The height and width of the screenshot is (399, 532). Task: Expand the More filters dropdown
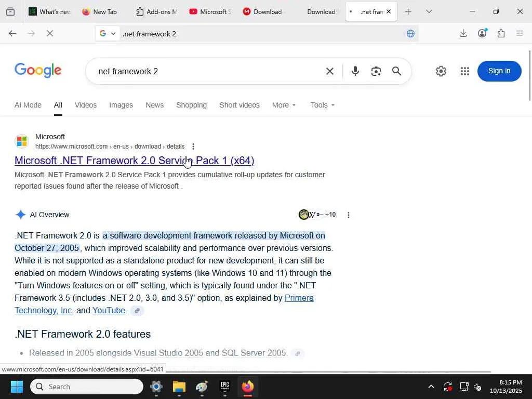pos(284,105)
